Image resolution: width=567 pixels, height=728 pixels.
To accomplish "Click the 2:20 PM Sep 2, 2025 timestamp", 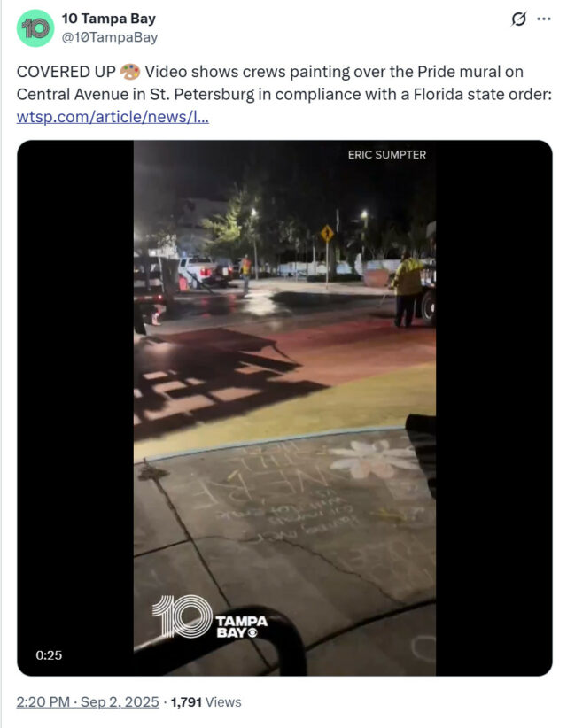I will click(88, 701).
